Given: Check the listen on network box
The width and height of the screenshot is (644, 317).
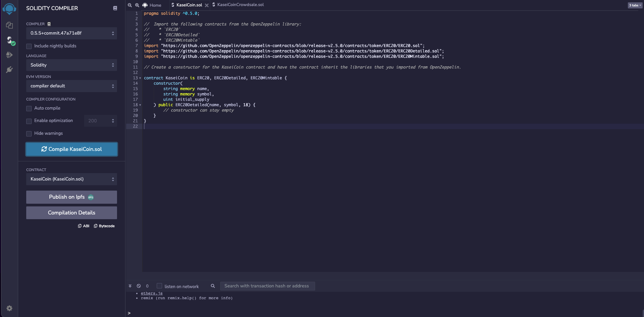Looking at the screenshot, I should pos(159,286).
